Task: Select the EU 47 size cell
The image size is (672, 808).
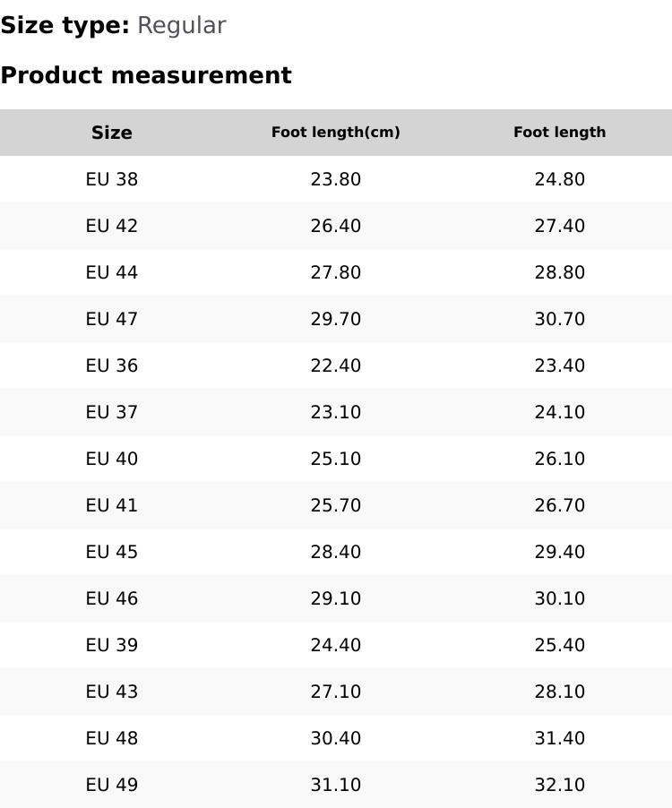Action: point(112,319)
